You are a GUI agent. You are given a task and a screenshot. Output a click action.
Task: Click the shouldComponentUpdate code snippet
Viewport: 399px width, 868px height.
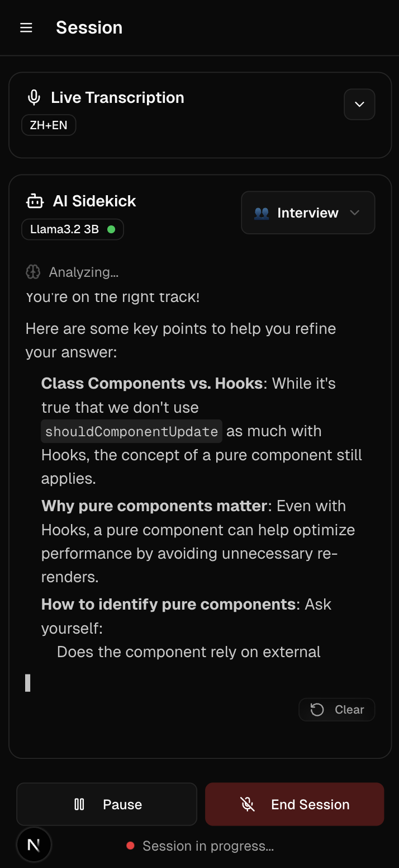click(x=131, y=432)
